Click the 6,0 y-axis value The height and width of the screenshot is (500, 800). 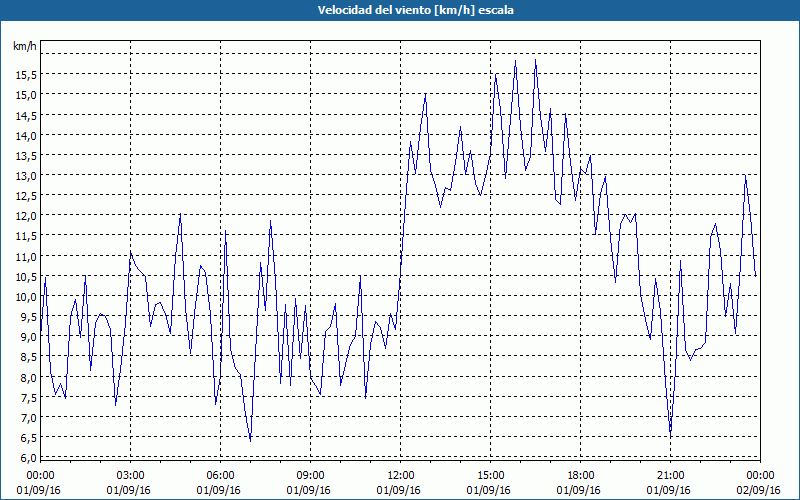click(x=29, y=458)
